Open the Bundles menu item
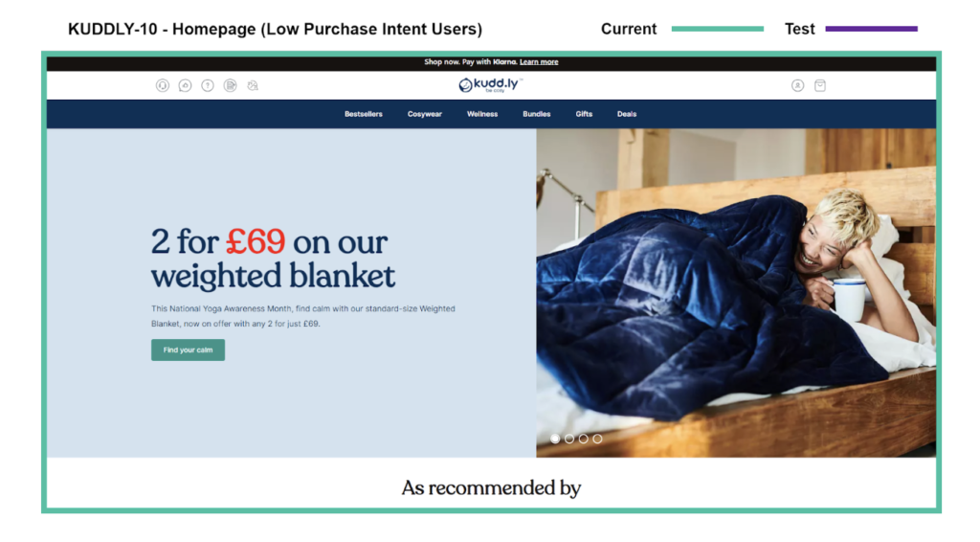The width and height of the screenshot is (980, 542). [536, 114]
